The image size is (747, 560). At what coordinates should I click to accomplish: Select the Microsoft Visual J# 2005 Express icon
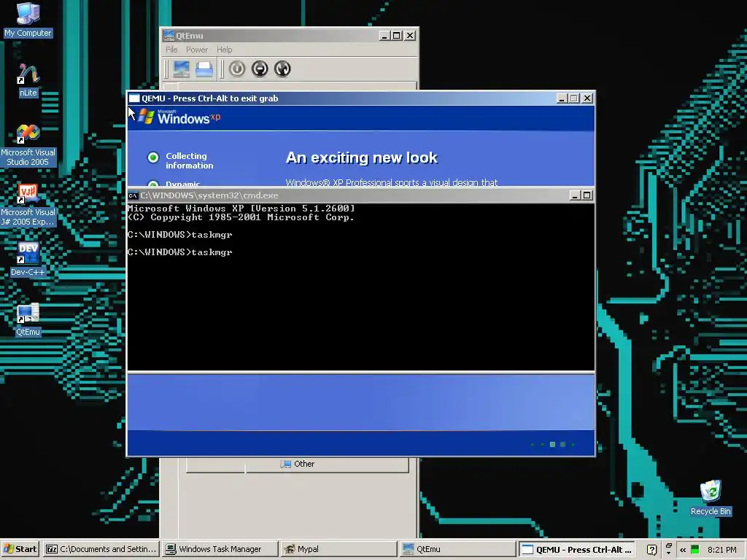tap(28, 205)
